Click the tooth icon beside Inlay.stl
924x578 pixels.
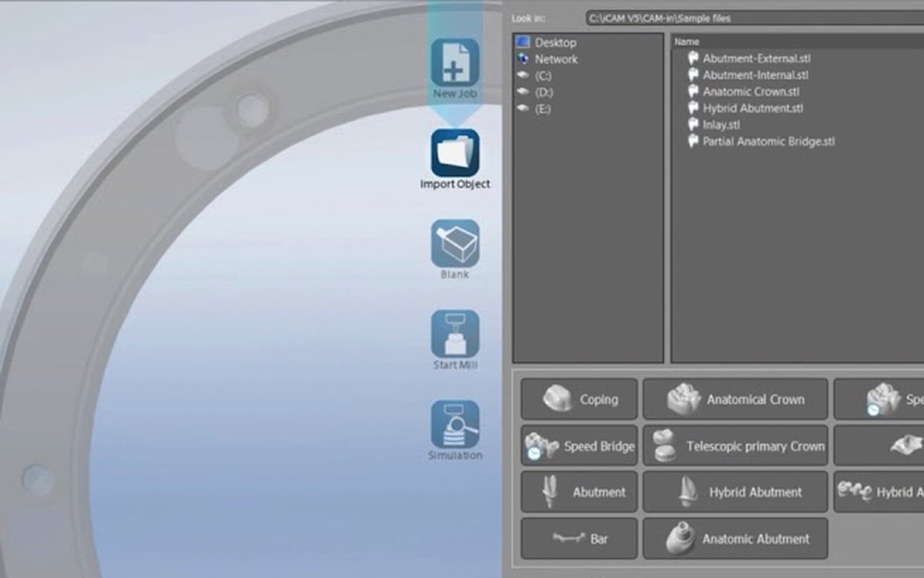[692, 125]
